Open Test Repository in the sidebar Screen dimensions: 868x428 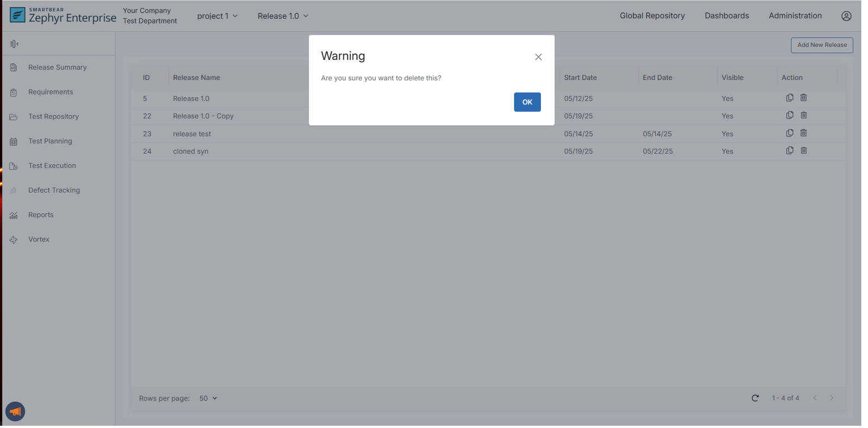click(53, 117)
